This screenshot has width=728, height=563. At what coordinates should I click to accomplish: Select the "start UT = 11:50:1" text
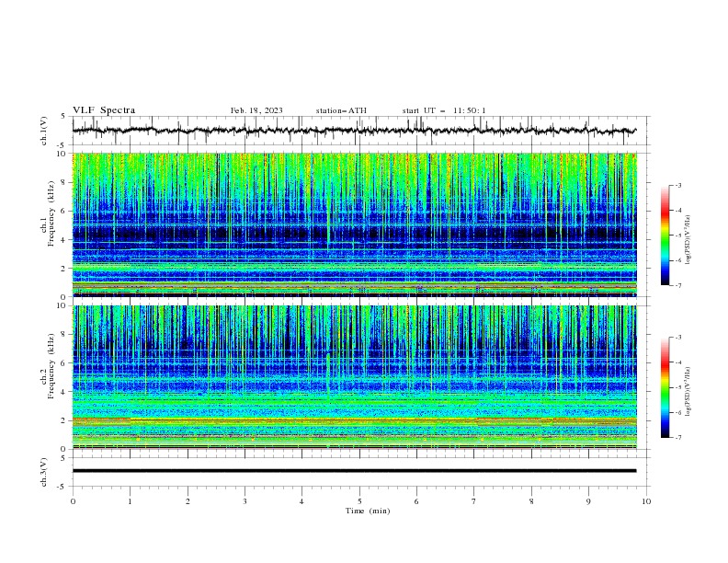point(444,110)
